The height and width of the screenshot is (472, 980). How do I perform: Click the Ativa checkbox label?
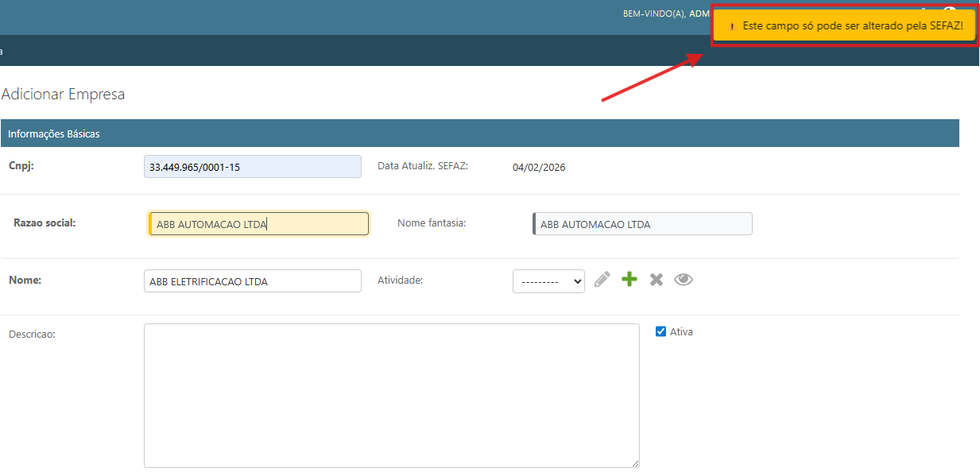(x=681, y=332)
